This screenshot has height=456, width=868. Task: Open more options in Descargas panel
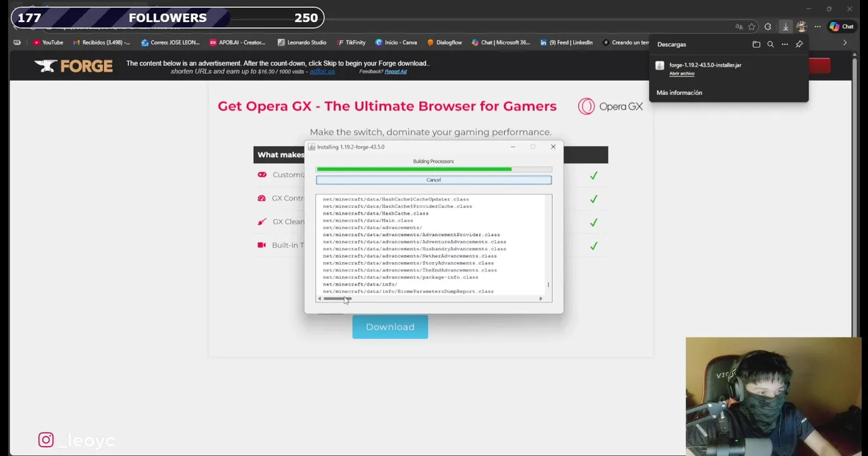(x=784, y=44)
